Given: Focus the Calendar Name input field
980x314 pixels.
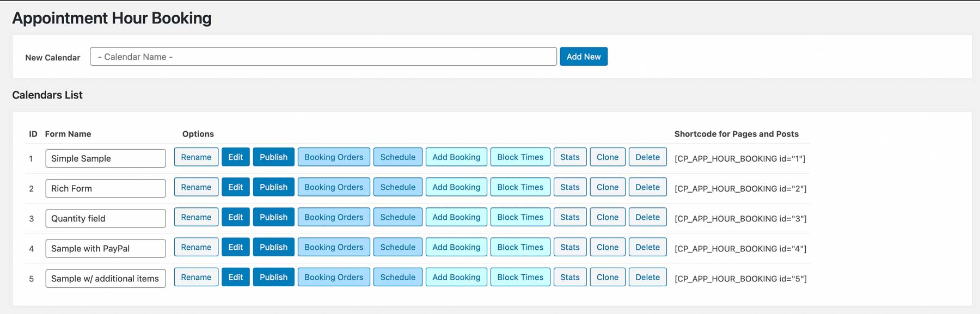Looking at the screenshot, I should pos(323,57).
